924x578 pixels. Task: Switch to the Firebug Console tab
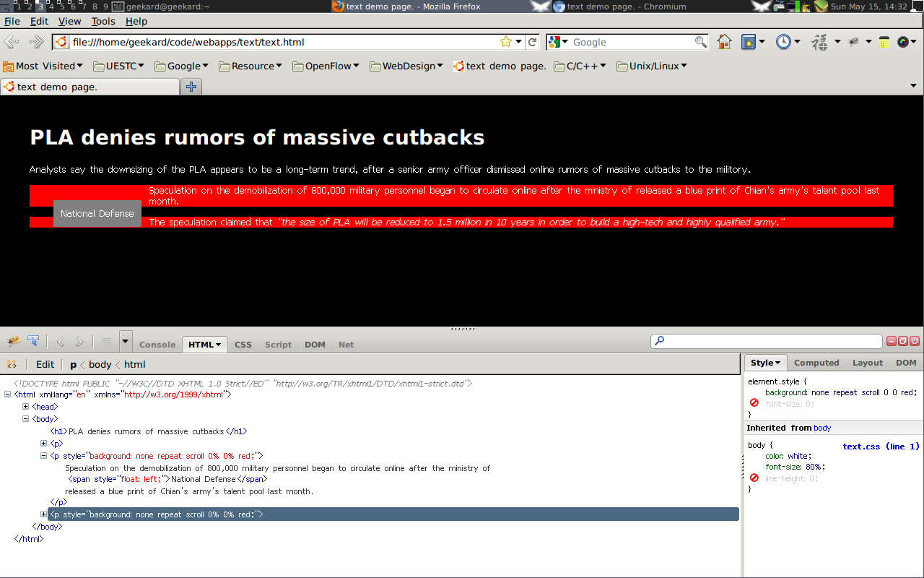(x=157, y=345)
